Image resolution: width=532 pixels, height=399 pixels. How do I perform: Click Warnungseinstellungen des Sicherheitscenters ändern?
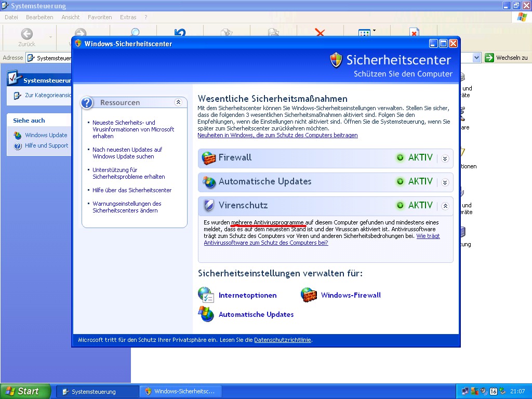click(127, 207)
